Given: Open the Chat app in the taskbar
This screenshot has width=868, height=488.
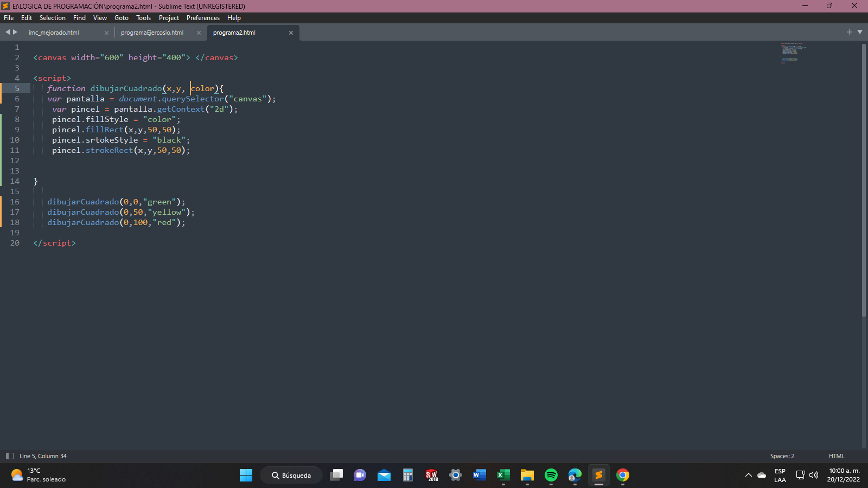Looking at the screenshot, I should click(x=360, y=476).
